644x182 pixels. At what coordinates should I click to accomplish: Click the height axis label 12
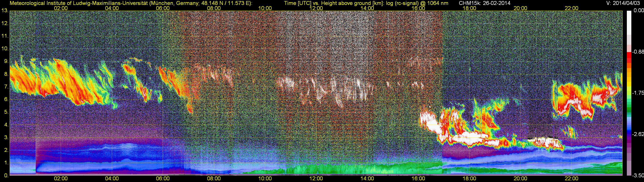(x=5, y=23)
